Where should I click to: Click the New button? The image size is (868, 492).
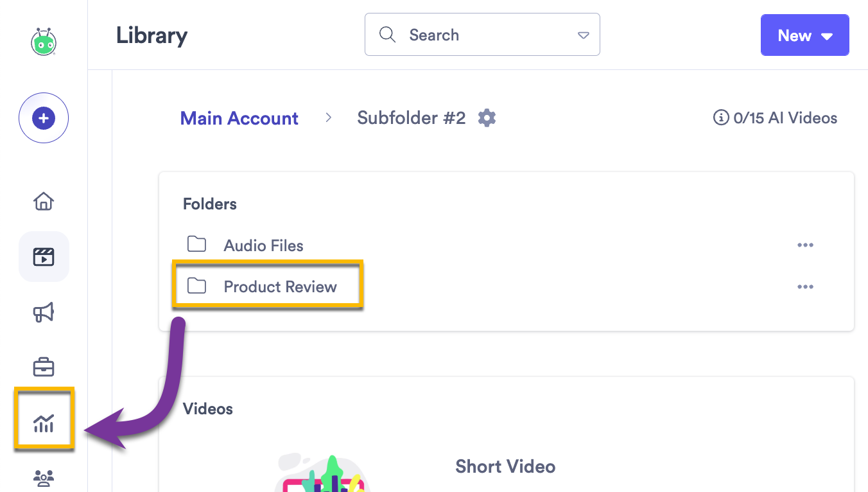point(794,35)
